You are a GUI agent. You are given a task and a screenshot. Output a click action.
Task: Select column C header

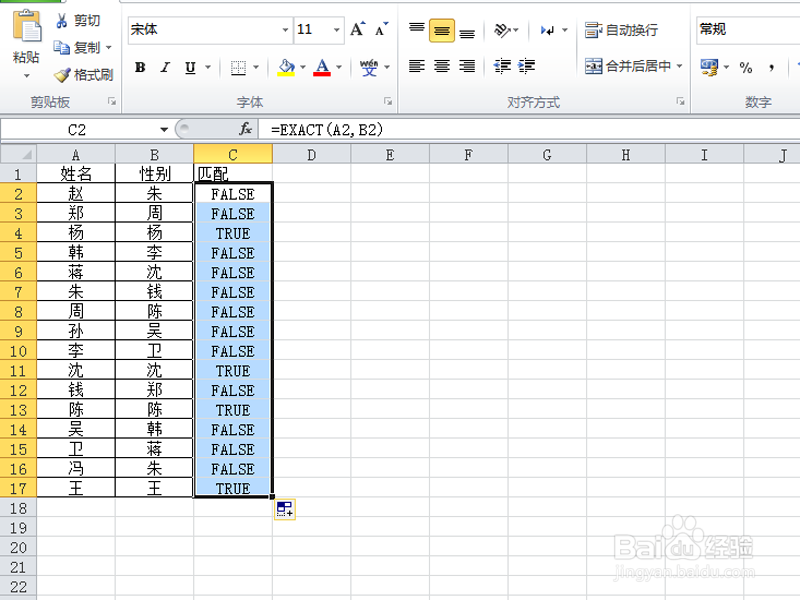click(x=233, y=155)
